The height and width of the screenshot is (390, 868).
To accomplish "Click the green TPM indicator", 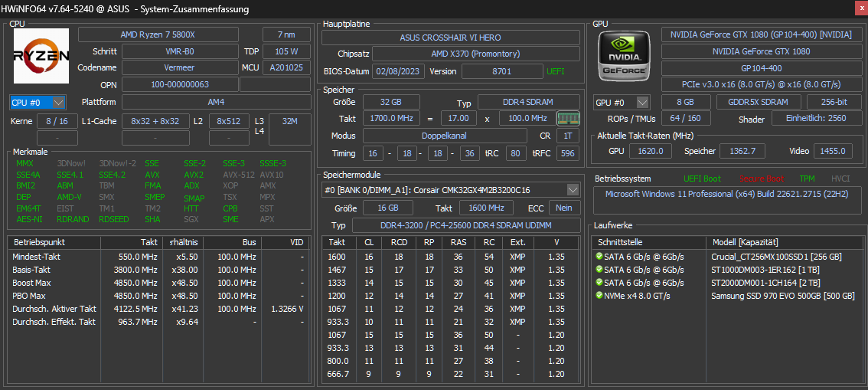I will click(807, 179).
